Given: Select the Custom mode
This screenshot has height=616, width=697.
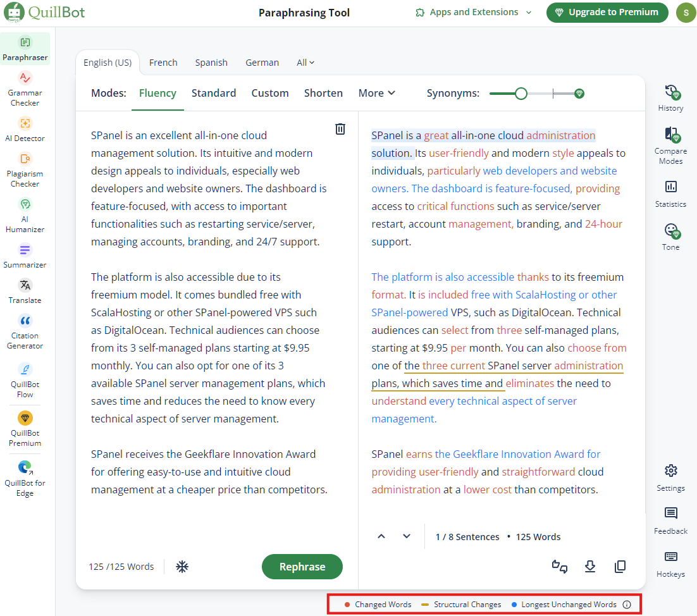Looking at the screenshot, I should click(x=270, y=93).
